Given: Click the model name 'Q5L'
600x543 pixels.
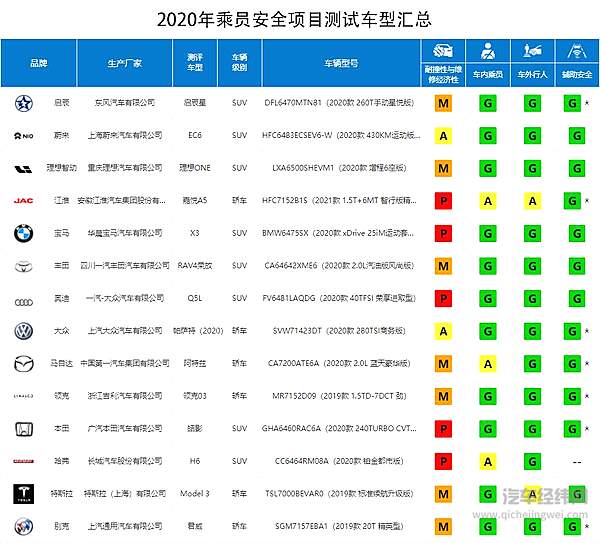Looking at the screenshot, I should point(195,298).
